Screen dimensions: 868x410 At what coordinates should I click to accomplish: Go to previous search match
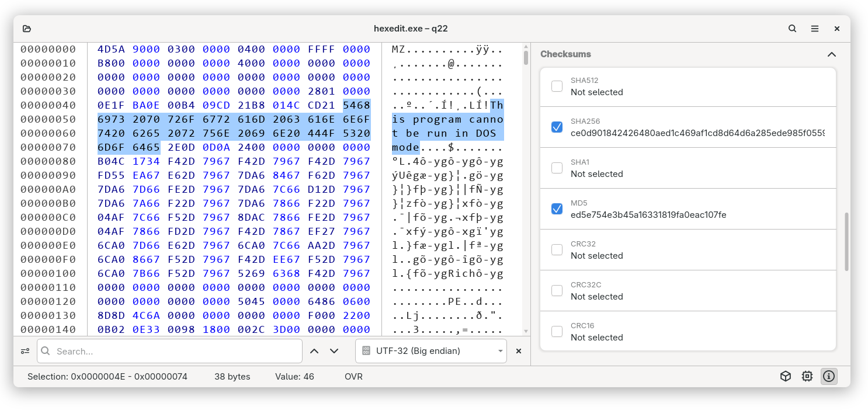click(x=314, y=351)
